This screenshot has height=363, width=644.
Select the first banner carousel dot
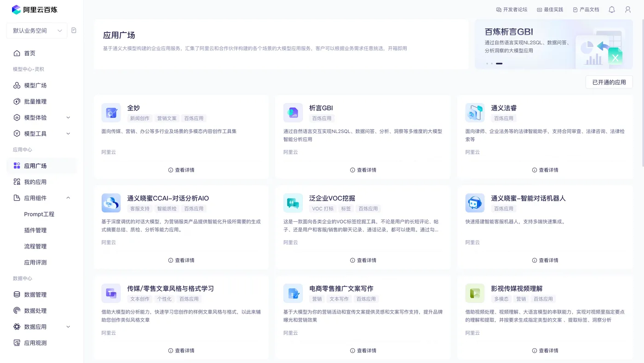pos(487,63)
